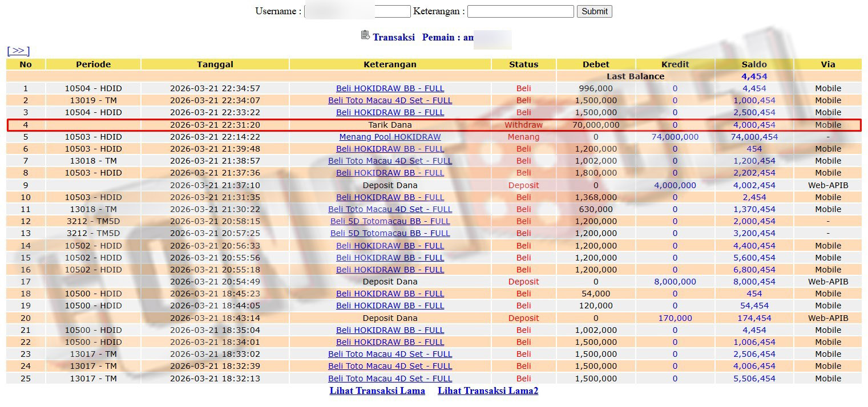
Task: Click the 70,000,000 debet amount
Action: tap(596, 125)
